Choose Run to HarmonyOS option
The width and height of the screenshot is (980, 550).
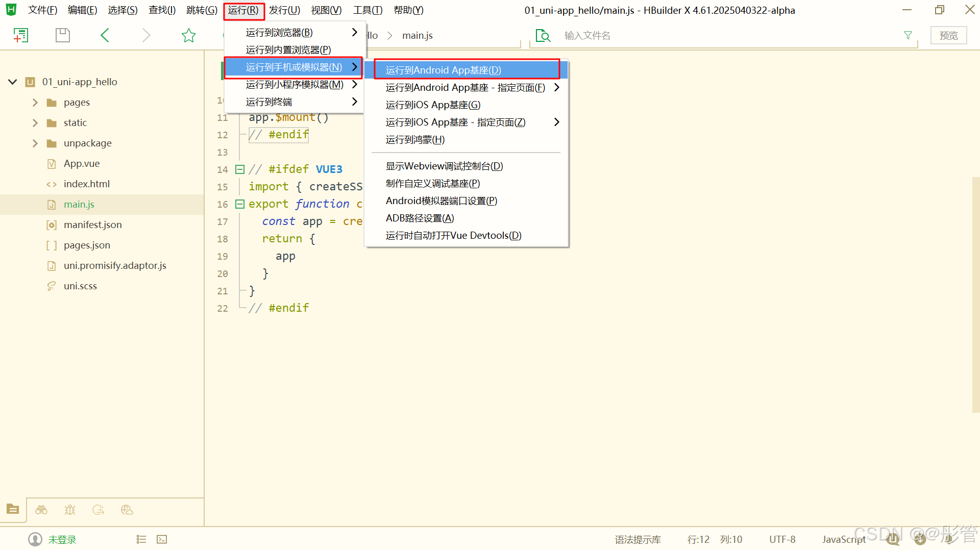467,140
